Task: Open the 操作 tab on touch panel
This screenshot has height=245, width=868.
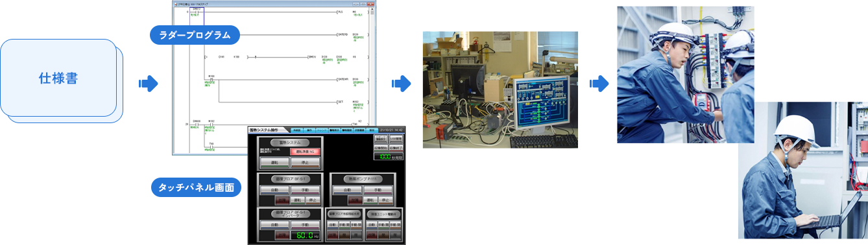Action: point(309,130)
